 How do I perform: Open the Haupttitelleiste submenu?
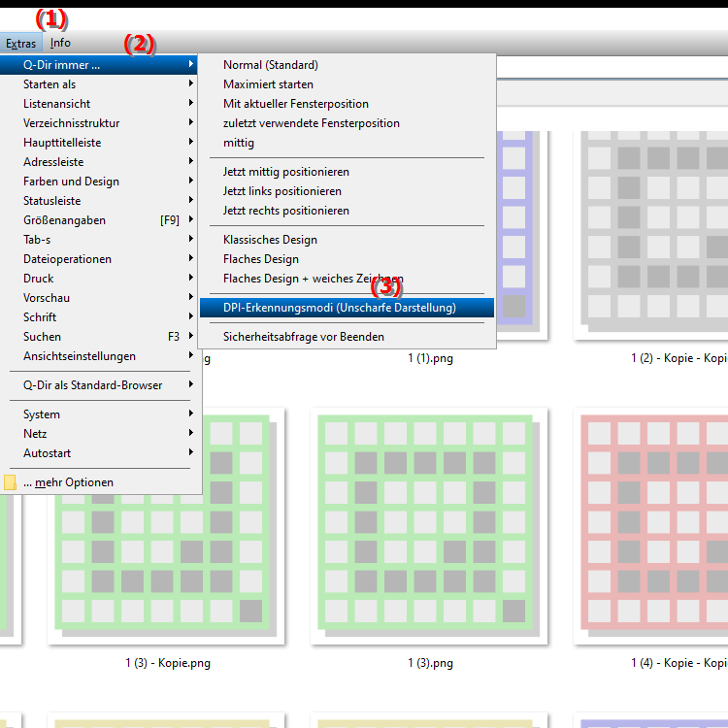pyautogui.click(x=98, y=143)
